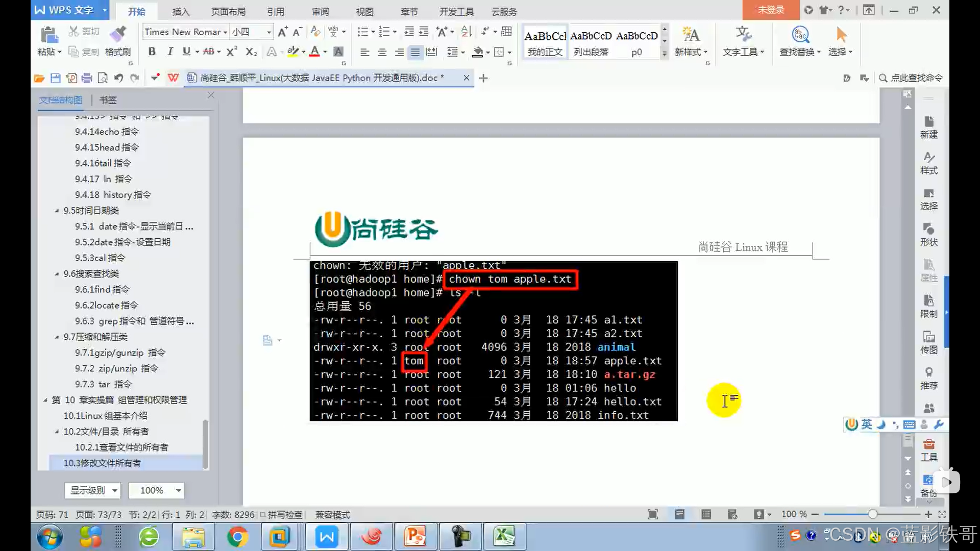This screenshot has height=551, width=980.
Task: Click the Format Painter icon
Action: point(118,35)
